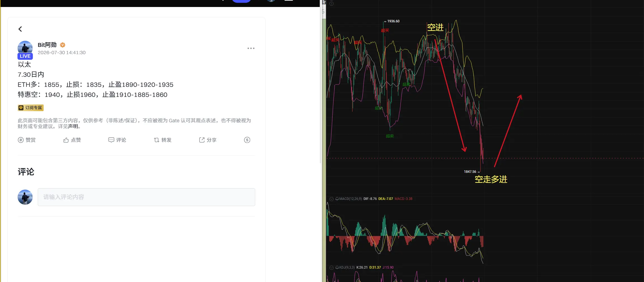The image size is (644, 282).
Task: Click the KDJ alert bell icon
Action: click(x=337, y=267)
